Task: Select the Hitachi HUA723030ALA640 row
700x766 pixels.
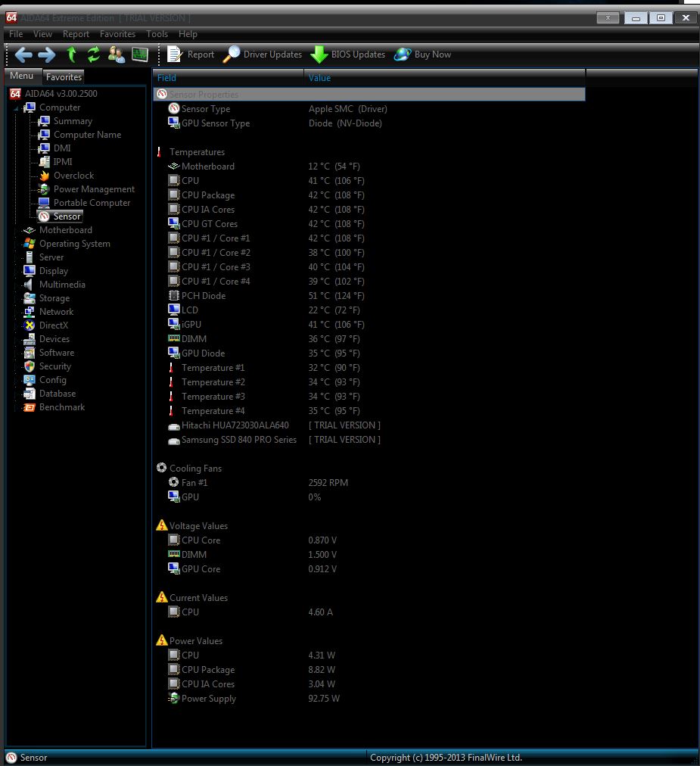Action: 369,425
